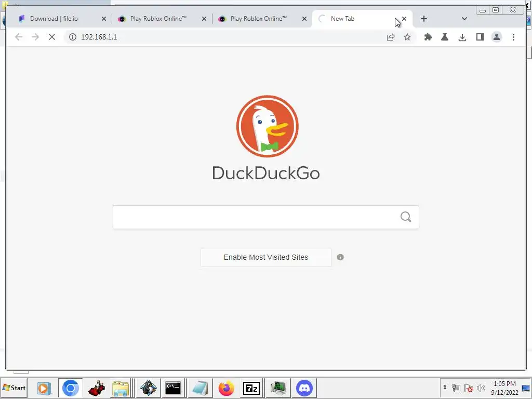Open the penguin application taskbar icon
This screenshot has height=399, width=532.
(x=148, y=388)
